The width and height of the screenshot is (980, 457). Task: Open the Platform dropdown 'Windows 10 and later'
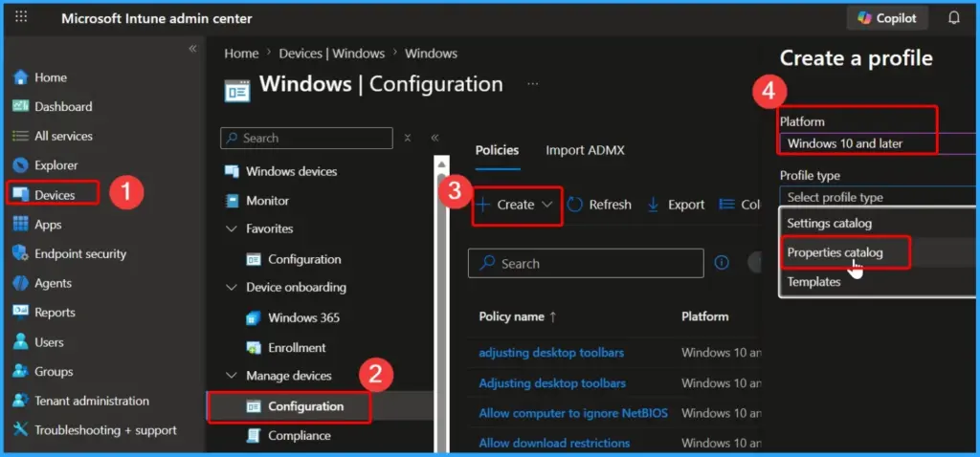click(877, 143)
